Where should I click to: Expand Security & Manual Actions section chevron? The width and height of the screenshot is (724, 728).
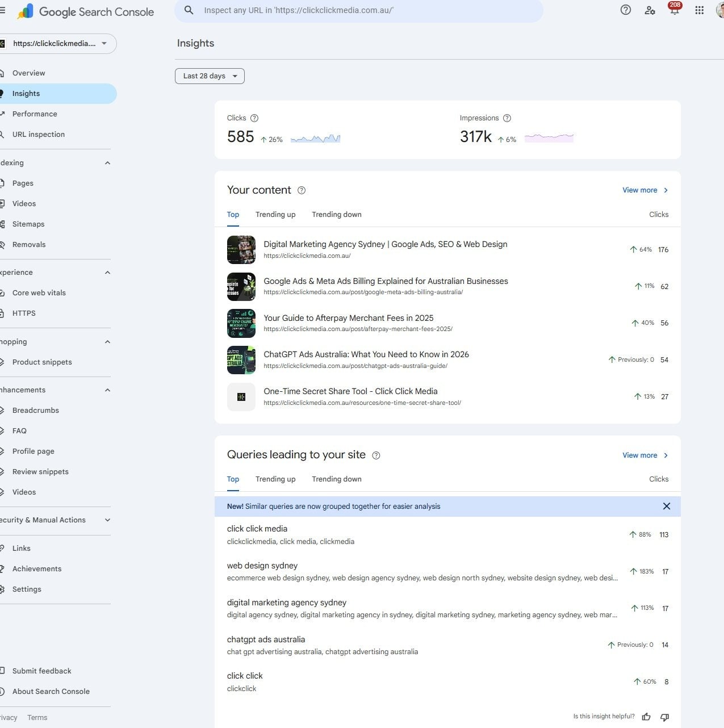pos(107,520)
